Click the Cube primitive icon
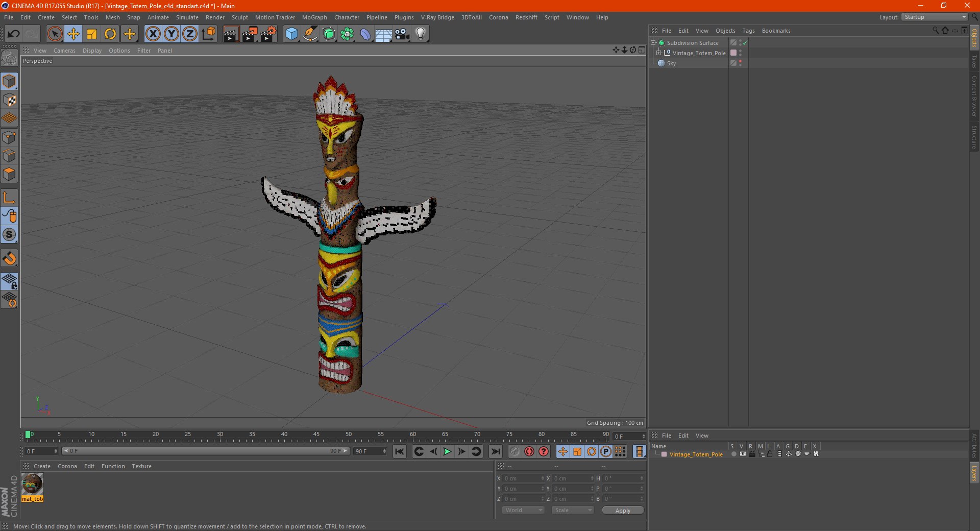Screen dimensions: 980x531 (x=291, y=34)
